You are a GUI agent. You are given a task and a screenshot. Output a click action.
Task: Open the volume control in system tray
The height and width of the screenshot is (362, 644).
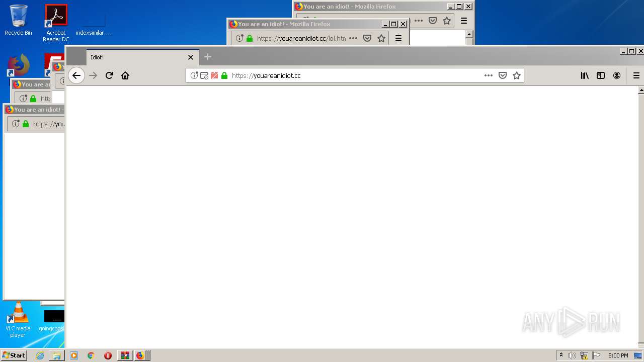click(572, 355)
